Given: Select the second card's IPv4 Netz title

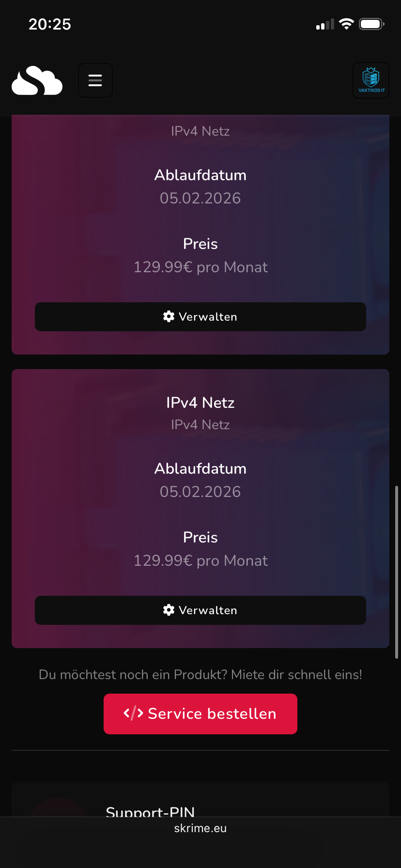Looking at the screenshot, I should pos(200,403).
